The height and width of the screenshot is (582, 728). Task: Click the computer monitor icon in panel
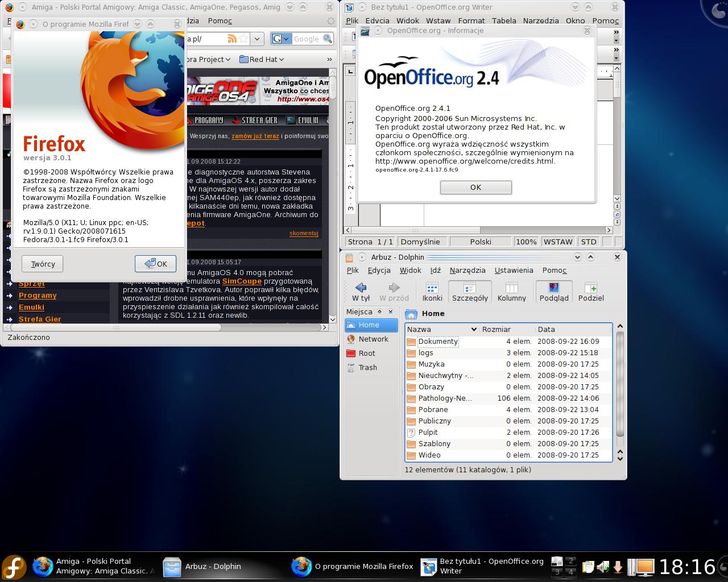pyautogui.click(x=644, y=567)
